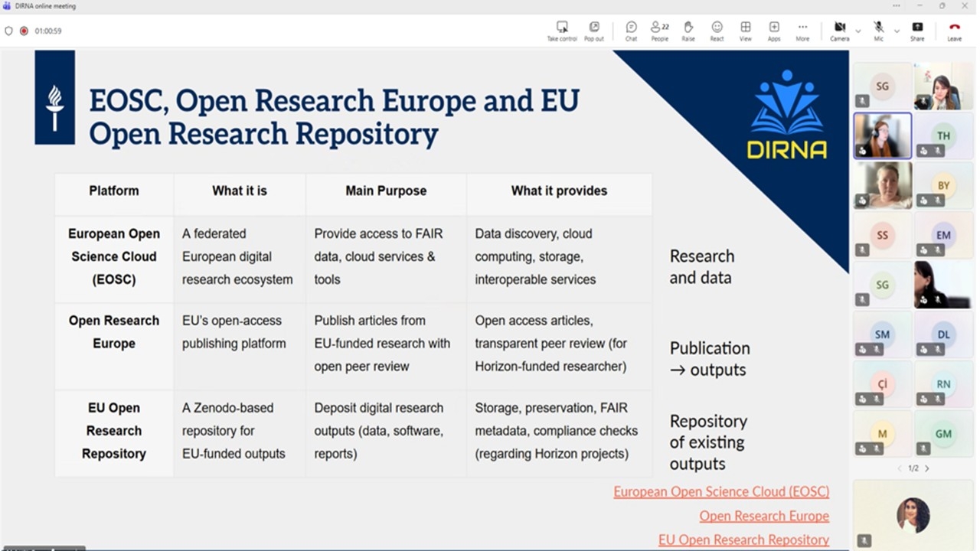This screenshot has height=551, width=980.
Task: Pop out the shared content
Action: [594, 30]
